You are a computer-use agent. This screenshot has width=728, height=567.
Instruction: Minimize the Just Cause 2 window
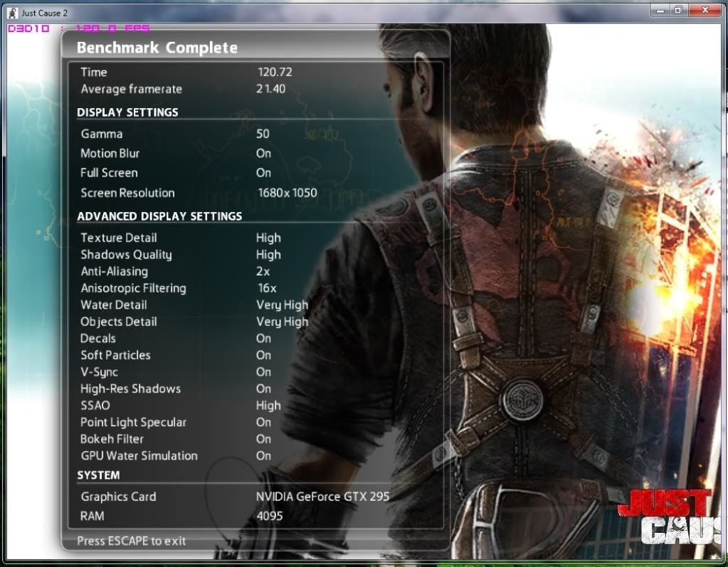[659, 10]
